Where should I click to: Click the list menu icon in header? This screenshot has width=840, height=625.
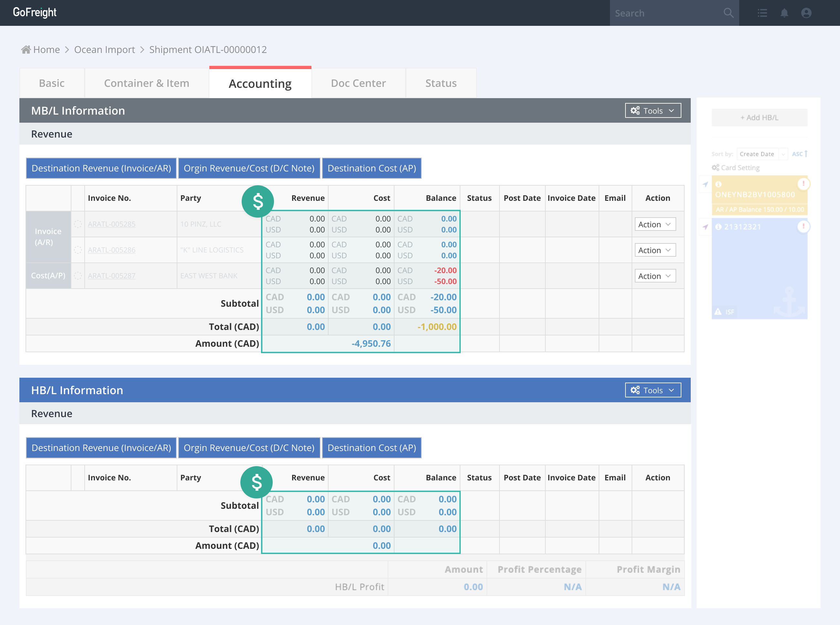click(762, 13)
